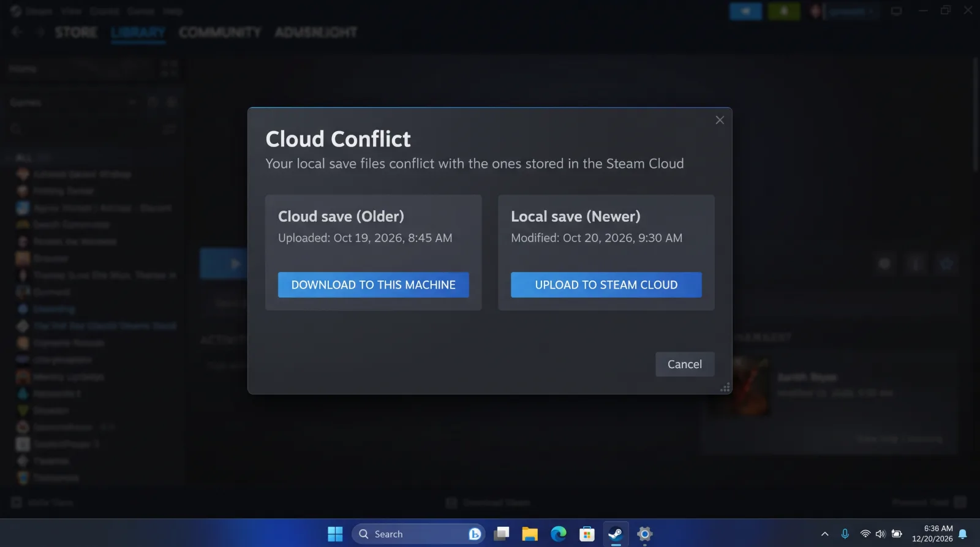Click the volume speaker tray icon
980x547 pixels.
[x=881, y=534]
